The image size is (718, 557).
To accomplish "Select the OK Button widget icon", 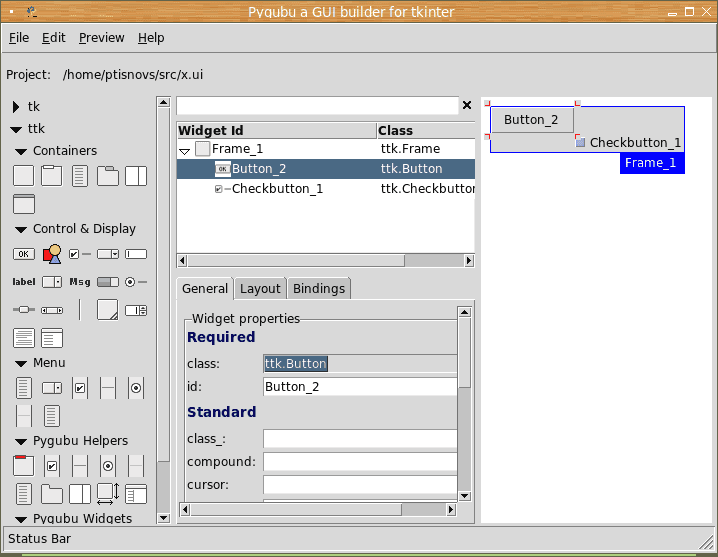I will coord(24,254).
